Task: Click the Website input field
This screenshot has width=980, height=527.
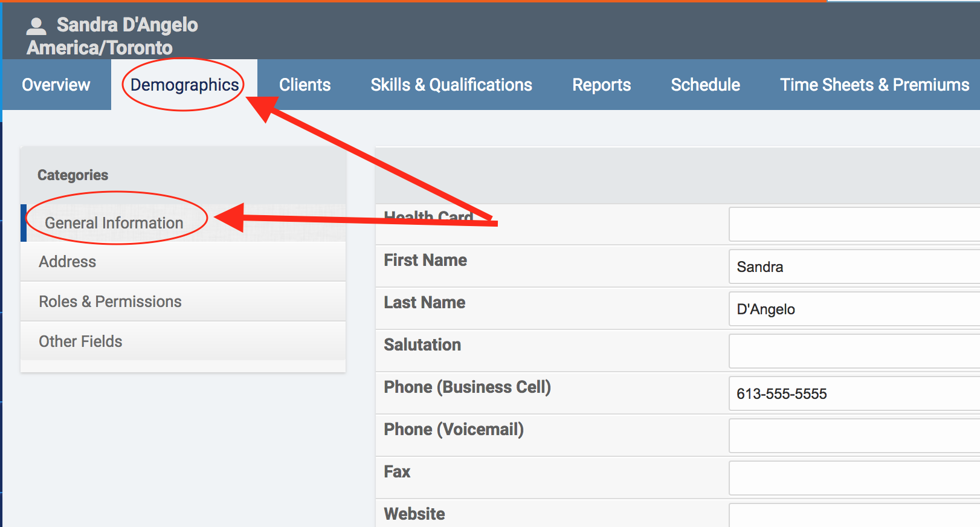Action: pos(853,516)
